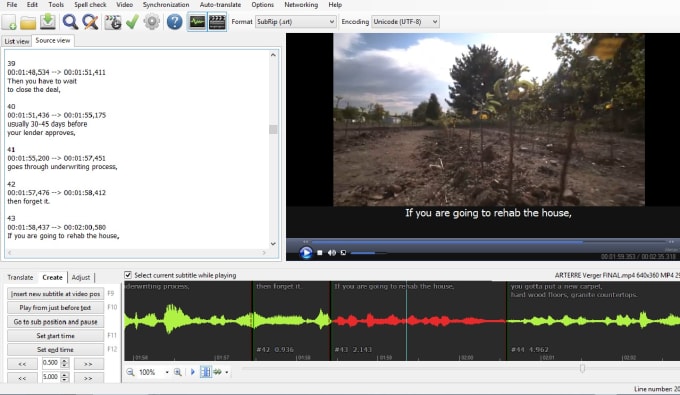Screen dimensions: 680x395
Task: Open Settings via the gear icon
Action: [x=152, y=22]
